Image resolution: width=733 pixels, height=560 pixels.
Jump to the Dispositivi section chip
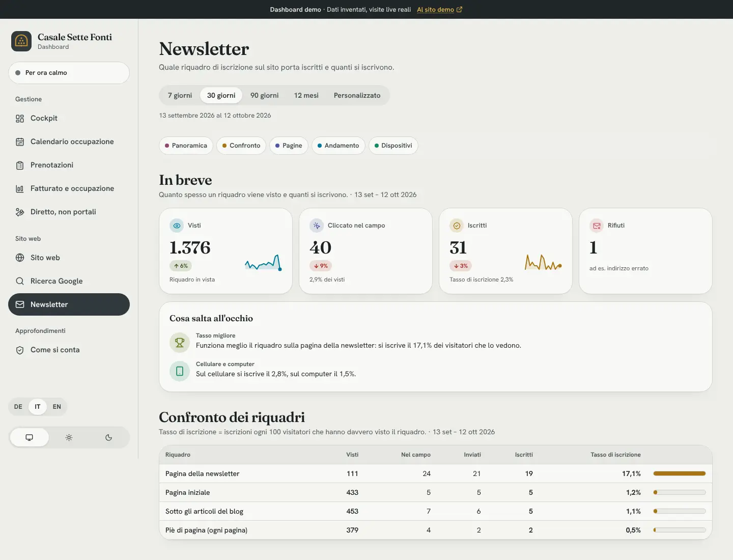pos(393,146)
